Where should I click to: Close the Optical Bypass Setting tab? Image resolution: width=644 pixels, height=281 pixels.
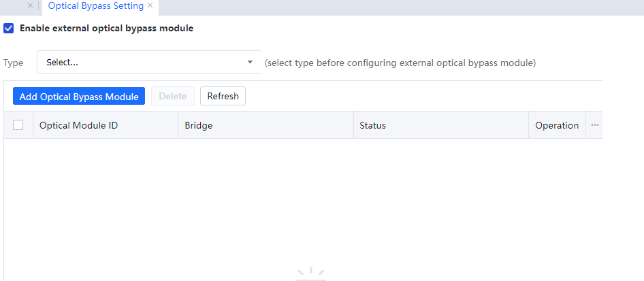[x=150, y=5]
